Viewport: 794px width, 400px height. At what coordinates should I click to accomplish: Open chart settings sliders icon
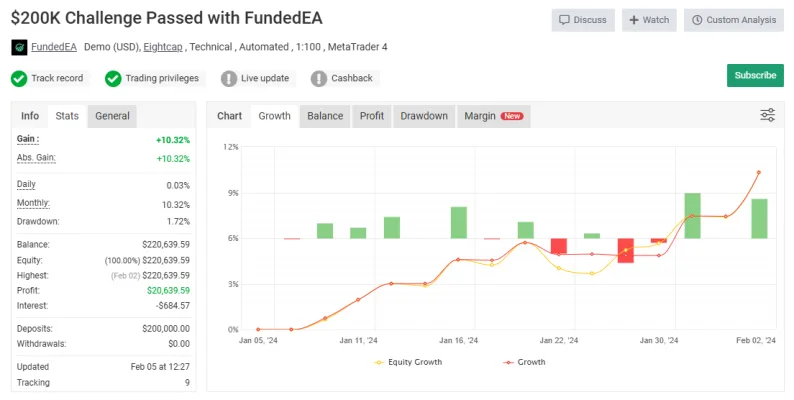pos(767,115)
